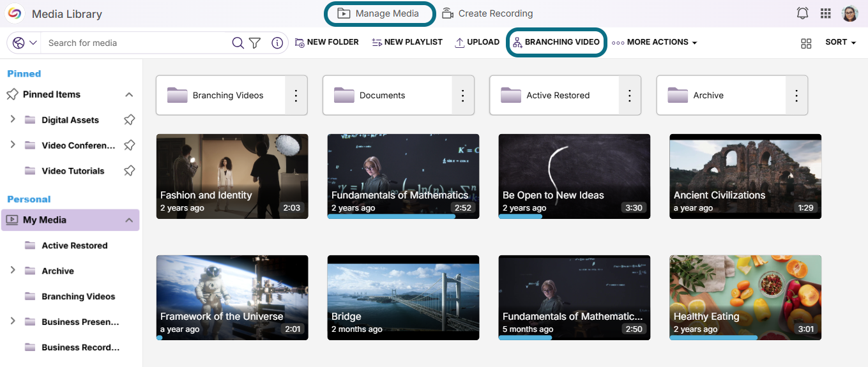Screen dimensions: 868x367
Task: Open options for Documents folder card
Action: coord(462,95)
